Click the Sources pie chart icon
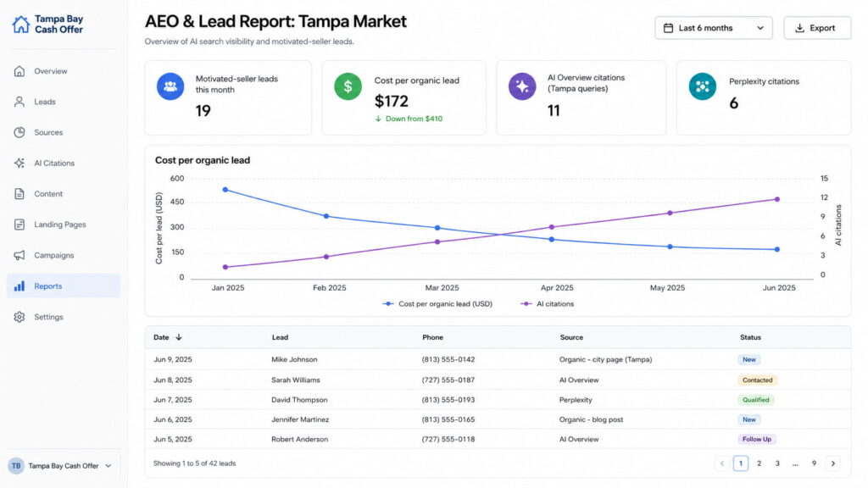The width and height of the screenshot is (868, 488). [19, 132]
